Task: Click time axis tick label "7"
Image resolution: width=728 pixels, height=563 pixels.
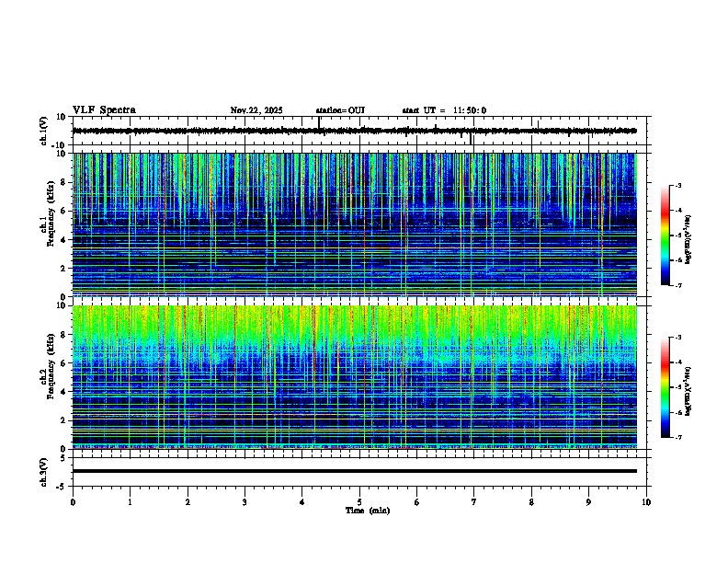Action: 474,502
